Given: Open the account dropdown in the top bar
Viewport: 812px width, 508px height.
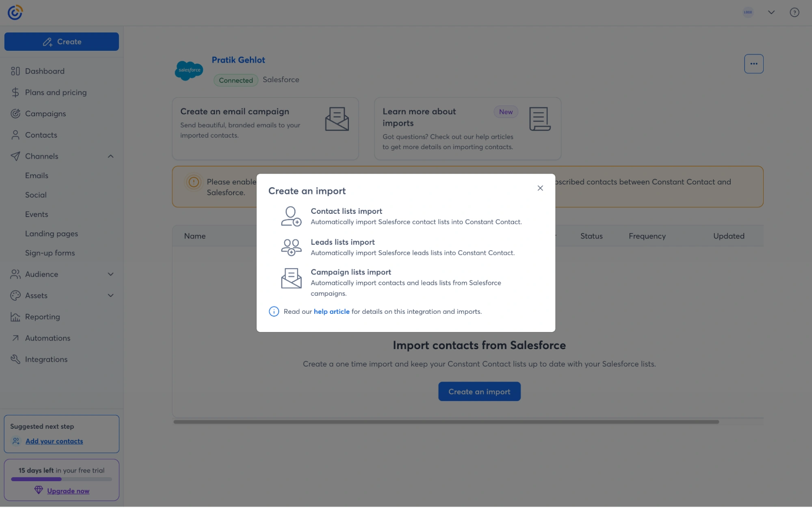Looking at the screenshot, I should pos(770,12).
